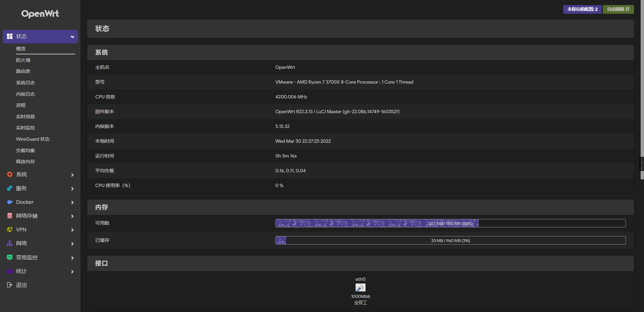Click the kernel version 5.15.32
Viewport: 644px width, 312px height.
click(282, 126)
